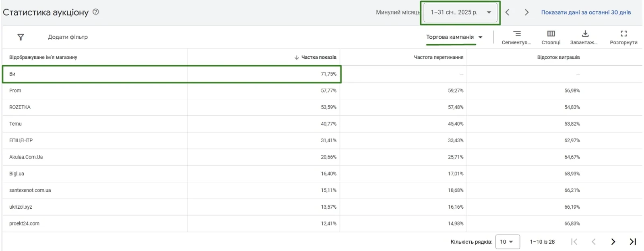Viewport: 644px width, 251px height.
Task: Go to previous date period arrow
Action: pos(507,12)
